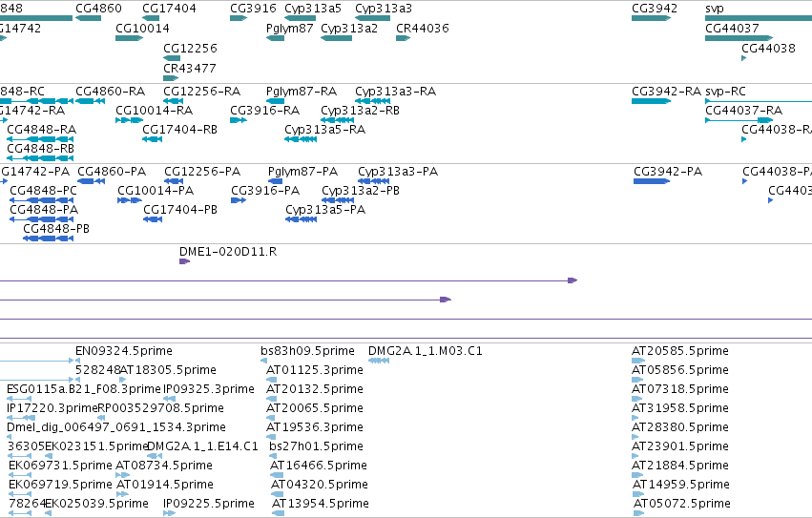Screen dimensions: 812x518
Task: Click the CG17404 gene label
Action: click(169, 9)
